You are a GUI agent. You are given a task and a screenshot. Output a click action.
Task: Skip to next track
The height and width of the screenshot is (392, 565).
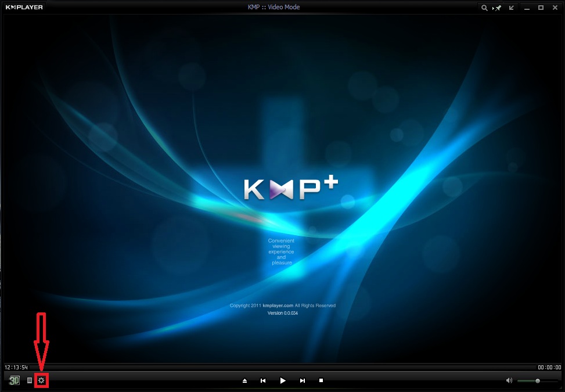pos(302,380)
